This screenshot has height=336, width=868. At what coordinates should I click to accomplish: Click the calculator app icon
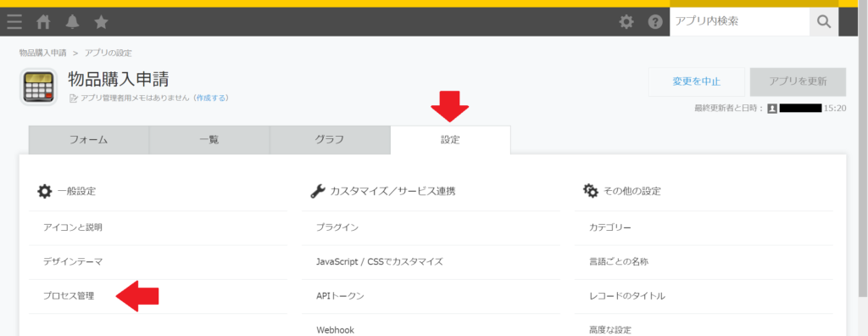click(39, 87)
